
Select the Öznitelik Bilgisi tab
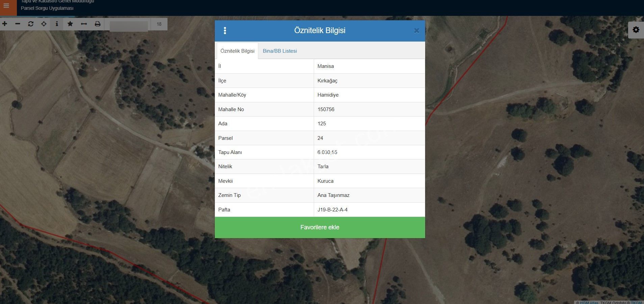[237, 51]
